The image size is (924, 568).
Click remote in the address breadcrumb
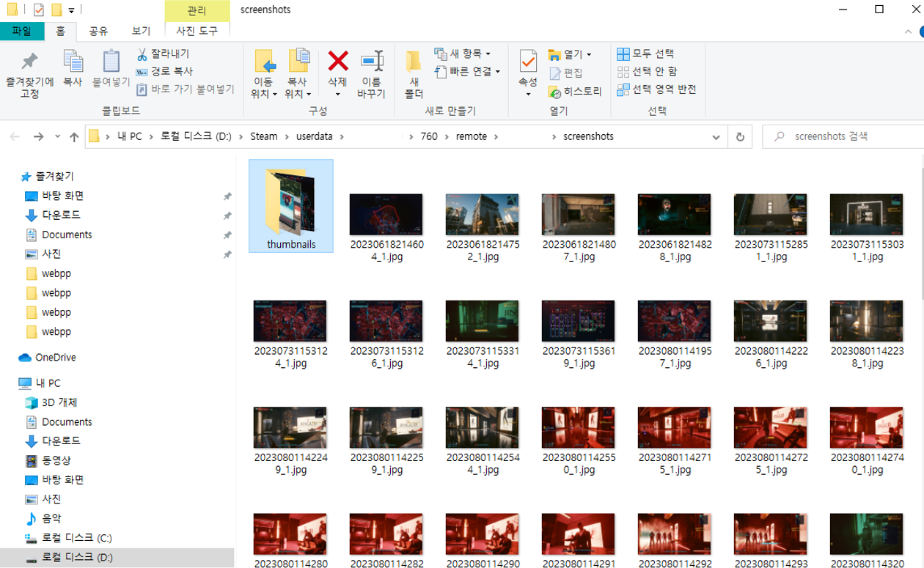tap(471, 137)
